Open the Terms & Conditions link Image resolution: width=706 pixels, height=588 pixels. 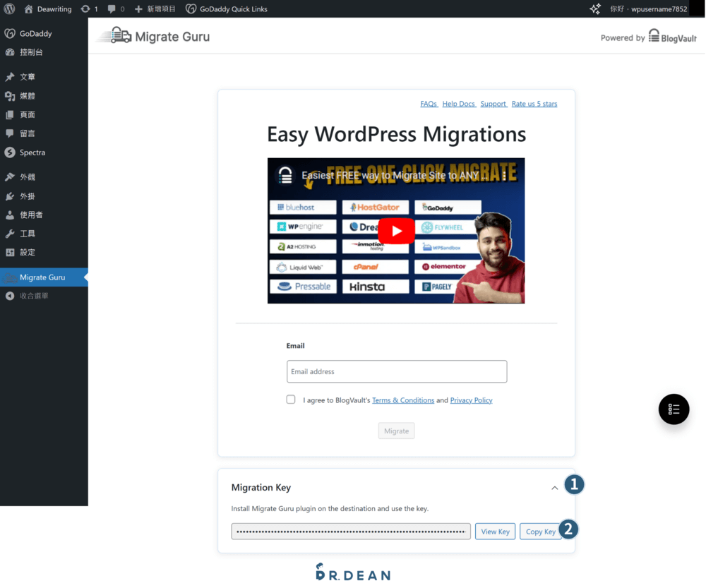pos(403,401)
